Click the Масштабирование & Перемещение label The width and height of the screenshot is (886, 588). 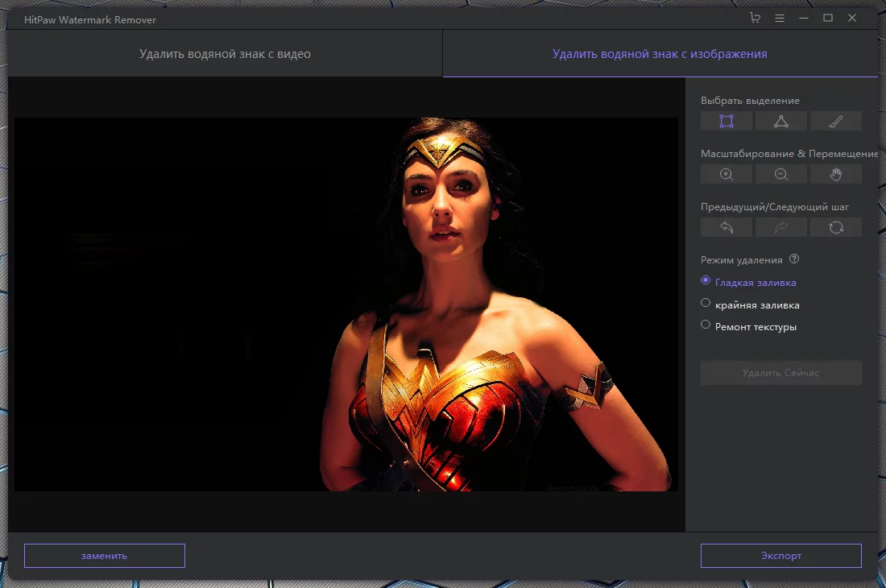pos(789,154)
